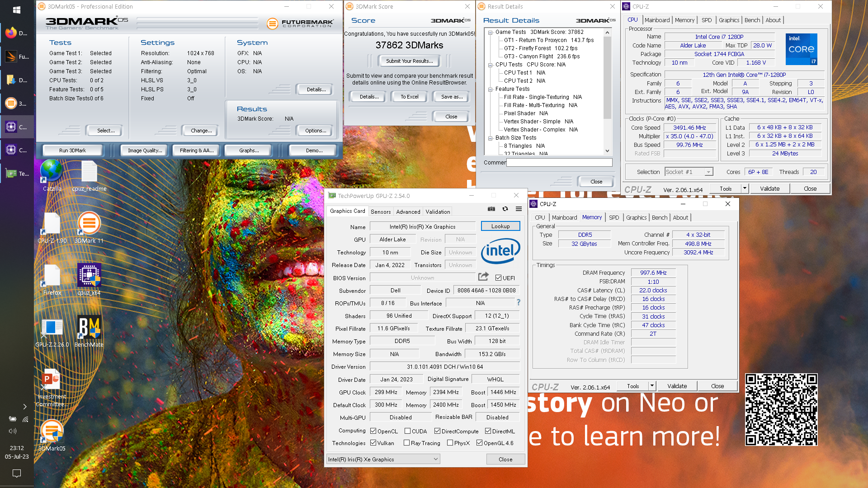Click the GPU-Z refresh icon

505,209
